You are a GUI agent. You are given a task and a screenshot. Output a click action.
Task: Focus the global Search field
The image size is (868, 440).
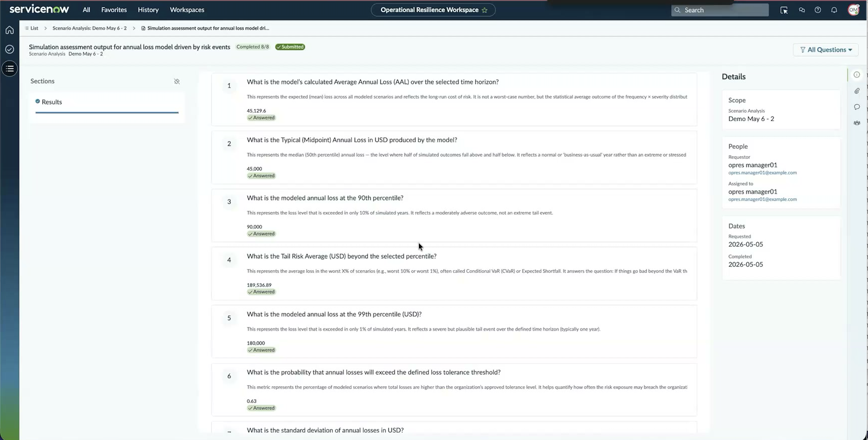pyautogui.click(x=720, y=10)
